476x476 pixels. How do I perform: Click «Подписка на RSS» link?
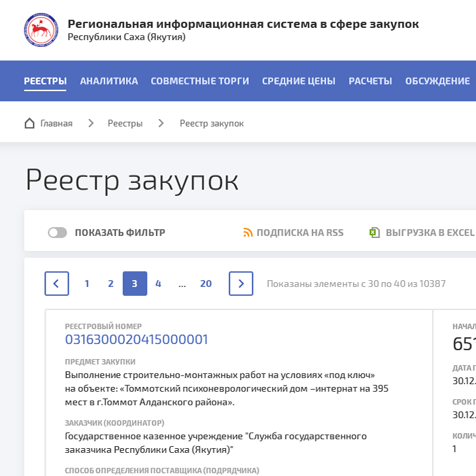pyautogui.click(x=300, y=233)
